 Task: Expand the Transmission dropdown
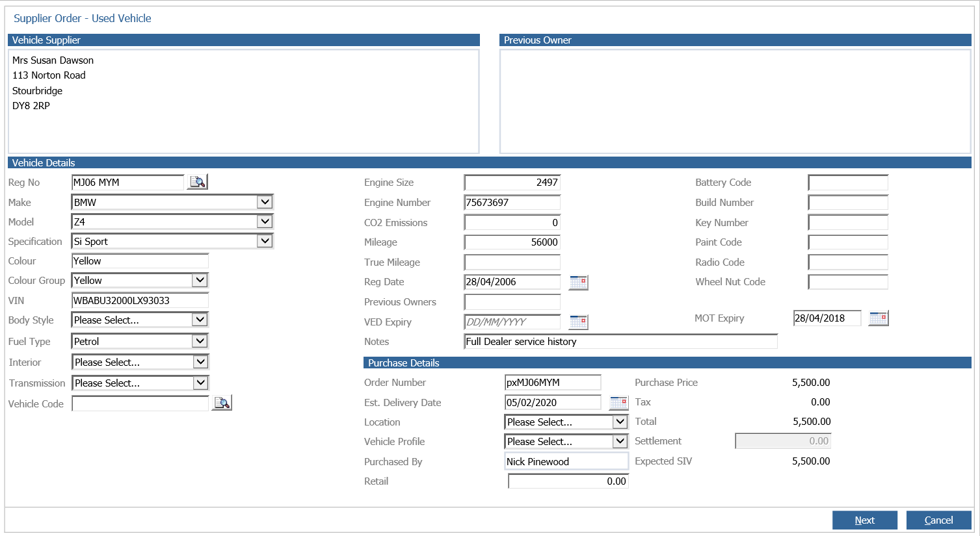(200, 383)
